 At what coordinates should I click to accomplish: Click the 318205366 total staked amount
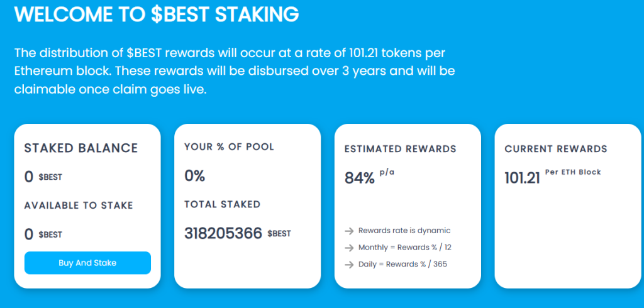click(x=223, y=233)
